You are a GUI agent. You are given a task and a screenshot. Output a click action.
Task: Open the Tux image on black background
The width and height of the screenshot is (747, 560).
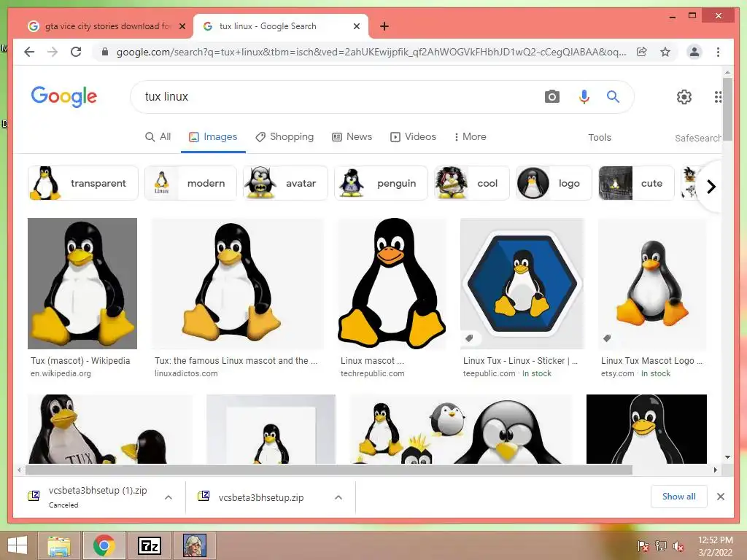point(646,429)
